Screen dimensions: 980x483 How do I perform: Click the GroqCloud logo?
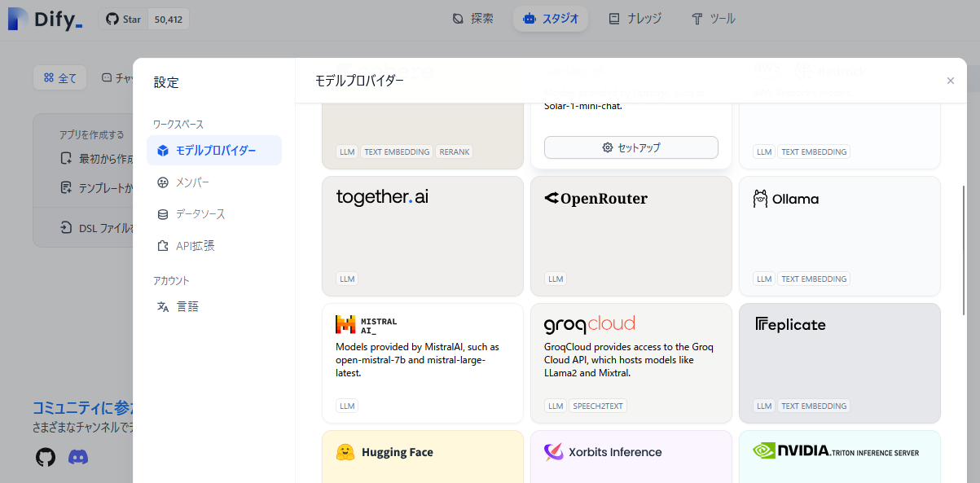pyautogui.click(x=590, y=325)
